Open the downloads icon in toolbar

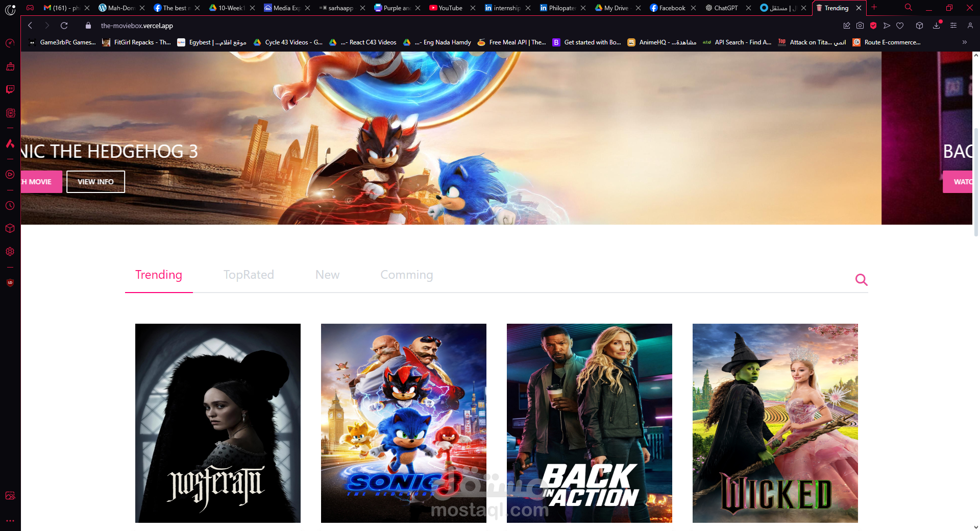point(937,26)
